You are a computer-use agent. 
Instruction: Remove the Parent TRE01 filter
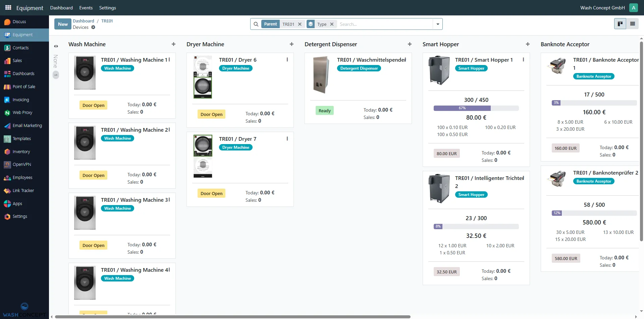(x=300, y=24)
